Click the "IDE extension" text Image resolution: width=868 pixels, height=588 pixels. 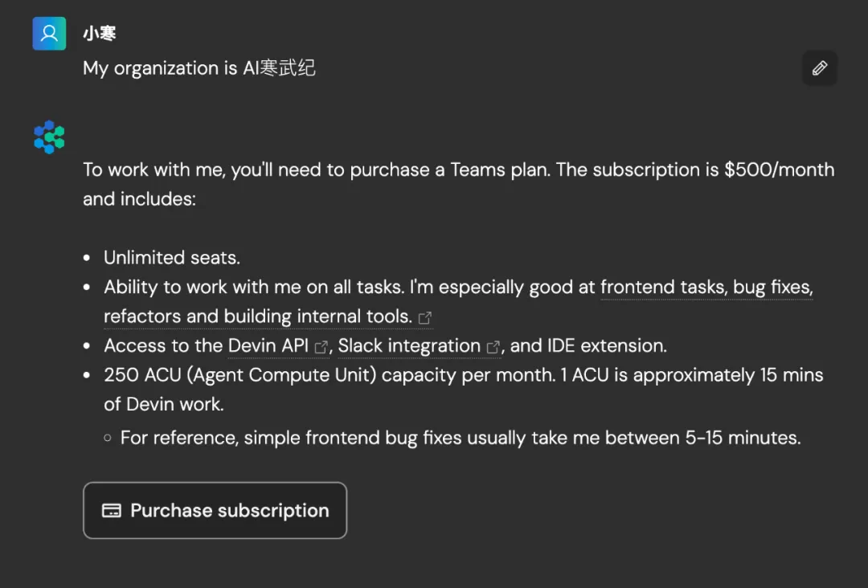coord(606,345)
